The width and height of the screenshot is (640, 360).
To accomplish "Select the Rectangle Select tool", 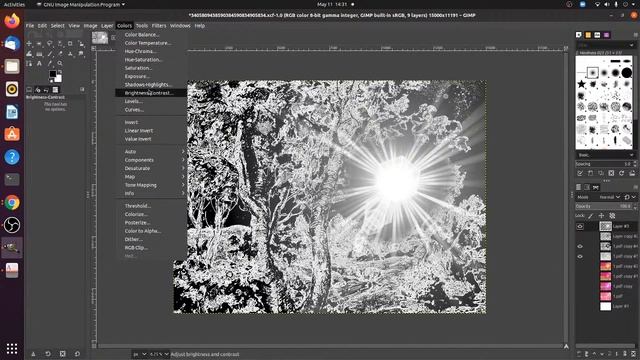I will [39, 43].
